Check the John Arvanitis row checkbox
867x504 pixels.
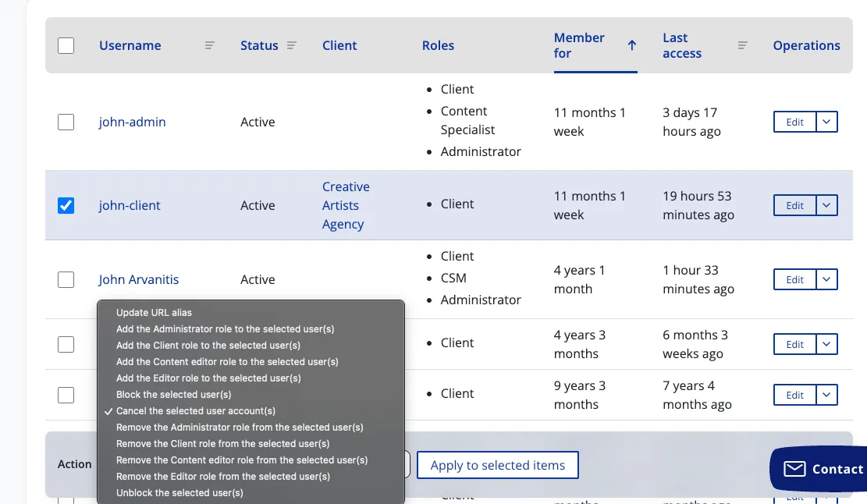tap(66, 279)
